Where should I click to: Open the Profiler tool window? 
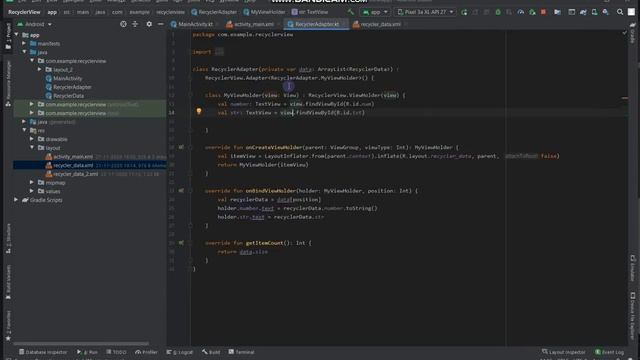[x=146, y=352]
